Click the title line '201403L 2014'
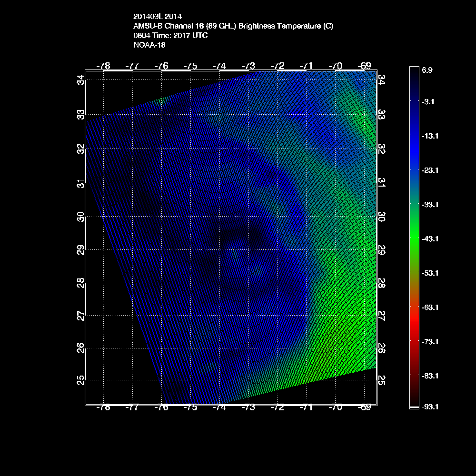This screenshot has height=476, width=476. [157, 16]
